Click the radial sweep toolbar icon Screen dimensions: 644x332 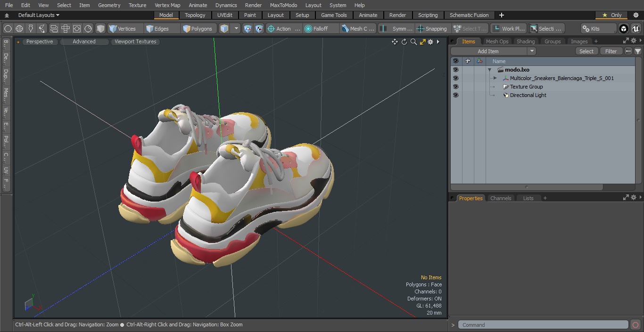[x=88, y=29]
